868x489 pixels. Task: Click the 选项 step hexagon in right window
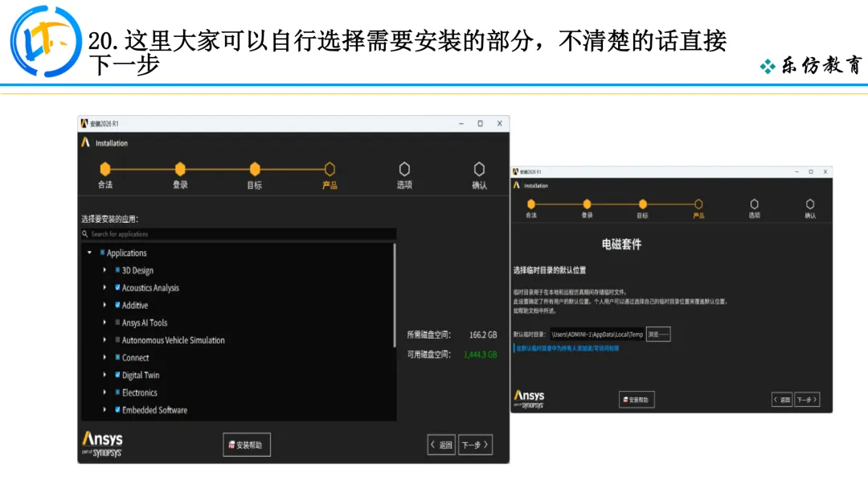click(x=754, y=203)
